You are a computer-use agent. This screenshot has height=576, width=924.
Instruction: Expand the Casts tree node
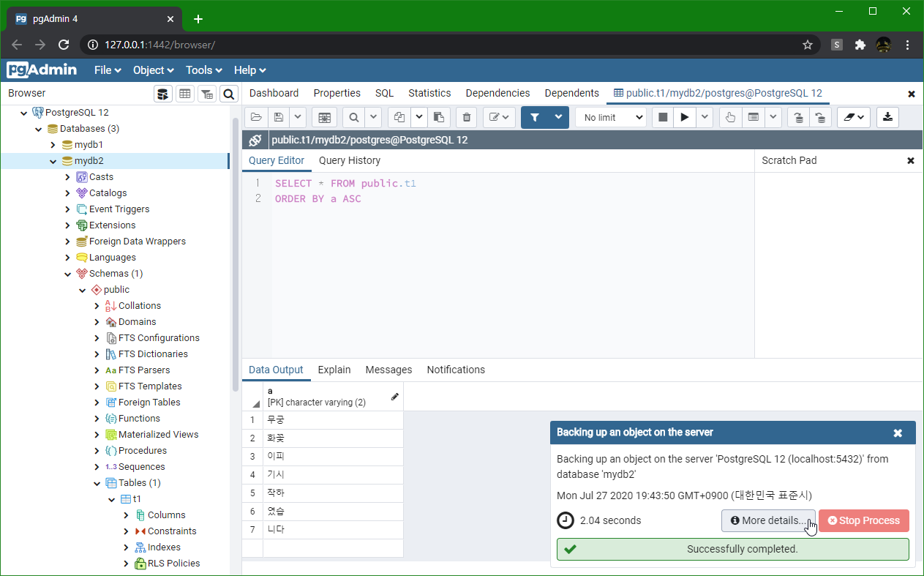tap(67, 177)
